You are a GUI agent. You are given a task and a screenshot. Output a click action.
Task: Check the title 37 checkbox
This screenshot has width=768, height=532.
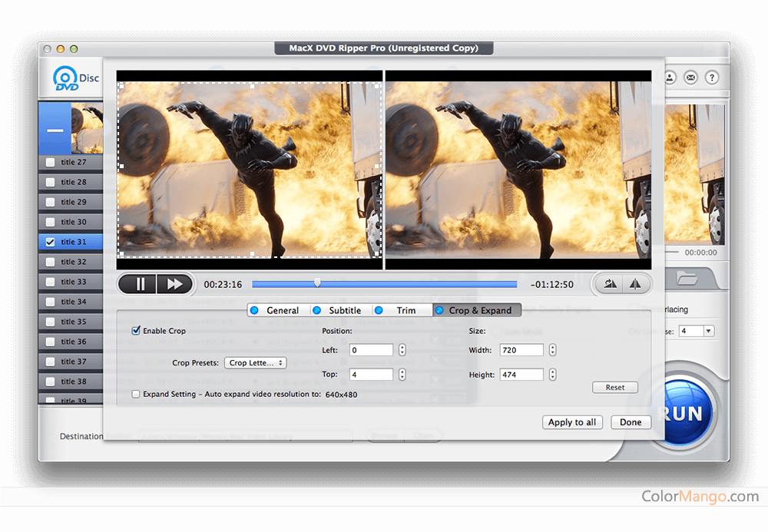[50, 362]
